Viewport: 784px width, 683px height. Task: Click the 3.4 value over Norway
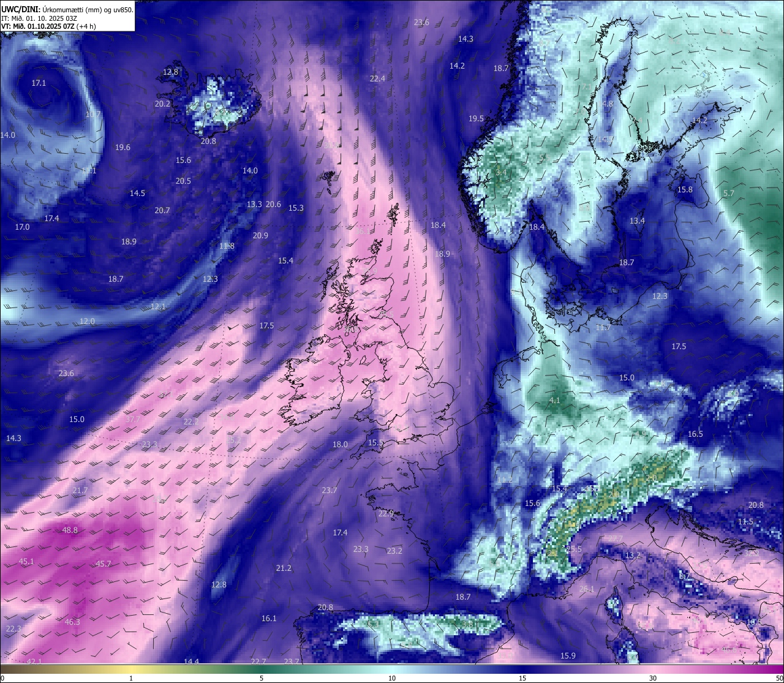coord(501,172)
